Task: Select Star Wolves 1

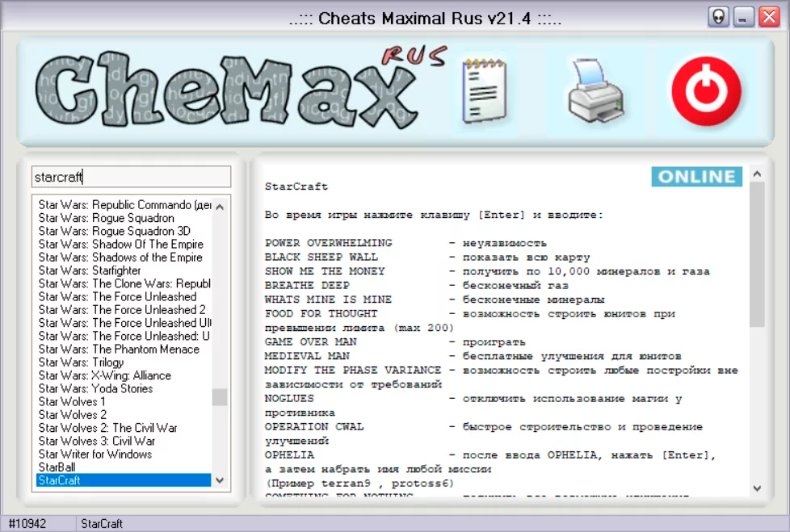Action: pyautogui.click(x=124, y=401)
